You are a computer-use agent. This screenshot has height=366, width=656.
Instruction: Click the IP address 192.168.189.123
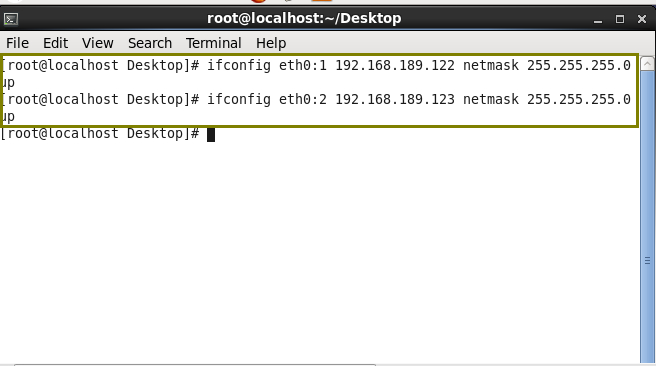[395, 99]
